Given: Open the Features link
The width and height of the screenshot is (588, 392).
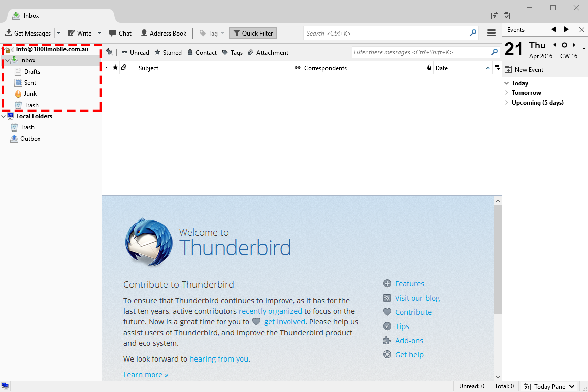Looking at the screenshot, I should pyautogui.click(x=409, y=284).
